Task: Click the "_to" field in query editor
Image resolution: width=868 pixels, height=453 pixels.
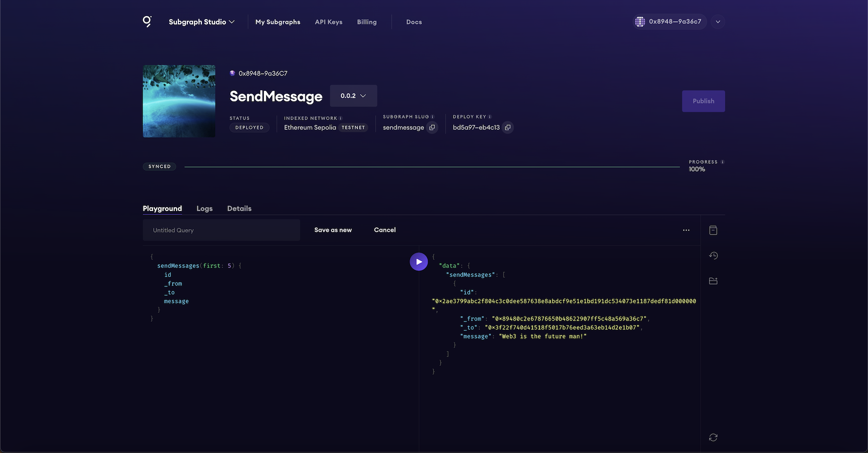Action: [170, 292]
